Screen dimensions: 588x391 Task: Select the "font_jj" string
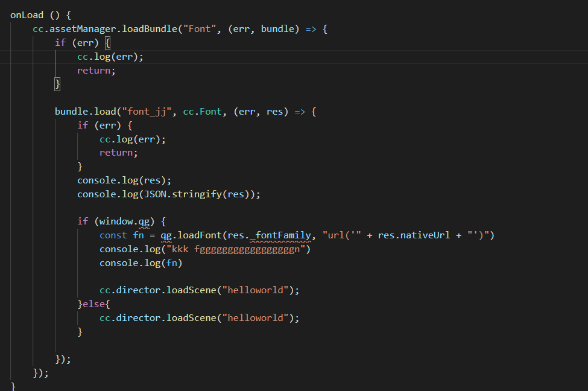pyautogui.click(x=147, y=112)
